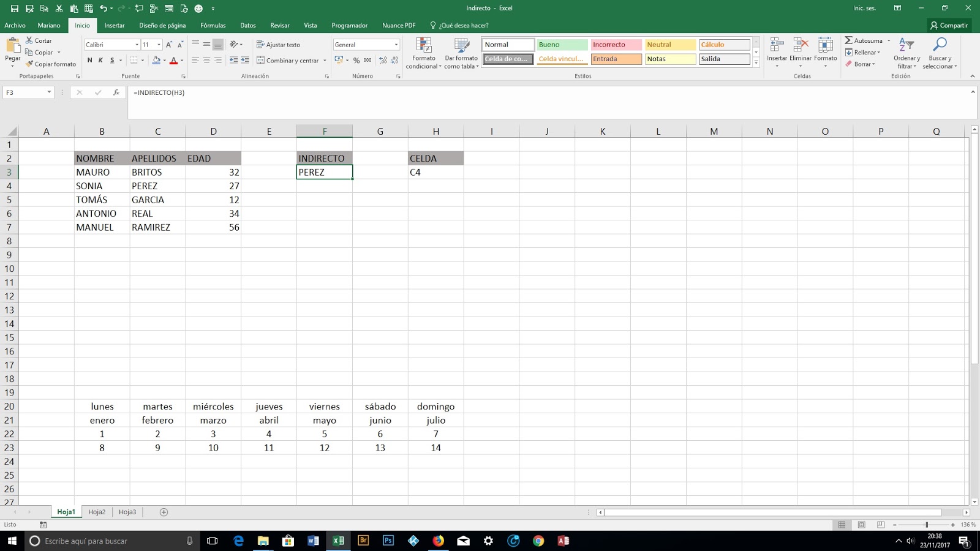Screen dimensions: 980x551
Task: Click the Inic. ses. sign-in link
Action: coord(864,8)
